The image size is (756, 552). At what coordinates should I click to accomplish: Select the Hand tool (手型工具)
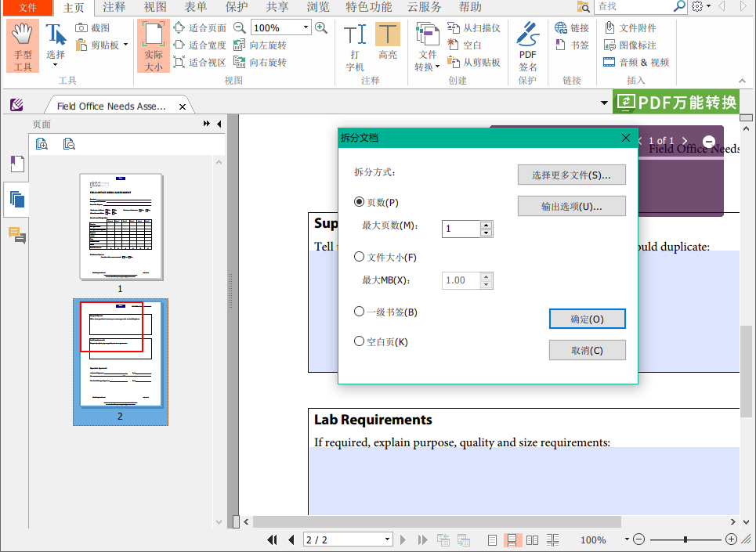(23, 46)
